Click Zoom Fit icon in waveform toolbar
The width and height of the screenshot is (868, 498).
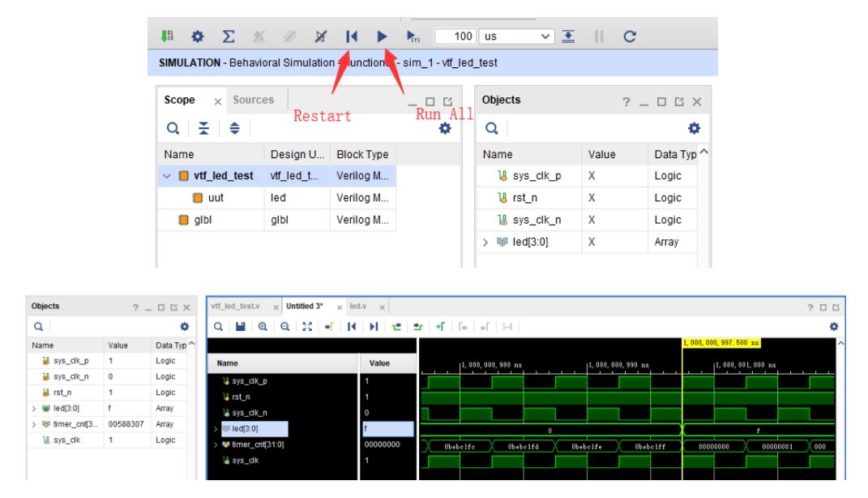pyautogui.click(x=307, y=327)
